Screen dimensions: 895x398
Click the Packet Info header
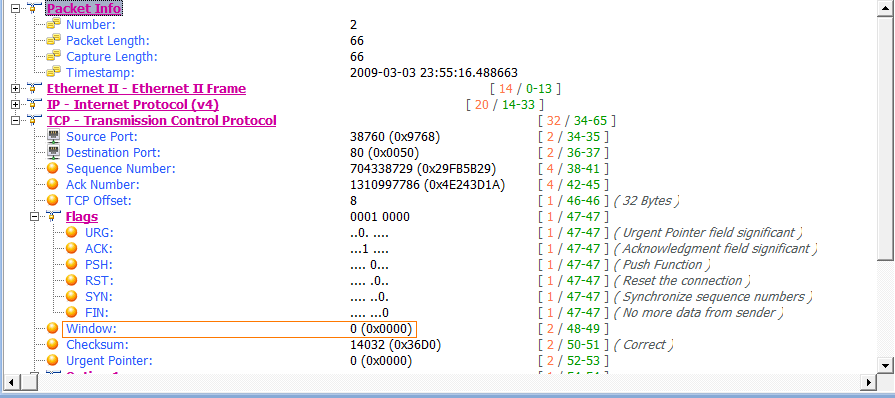[x=84, y=9]
